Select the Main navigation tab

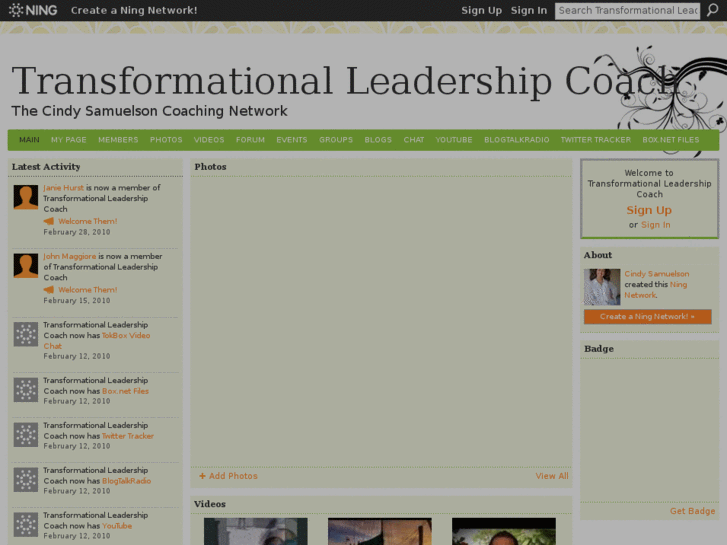[29, 140]
